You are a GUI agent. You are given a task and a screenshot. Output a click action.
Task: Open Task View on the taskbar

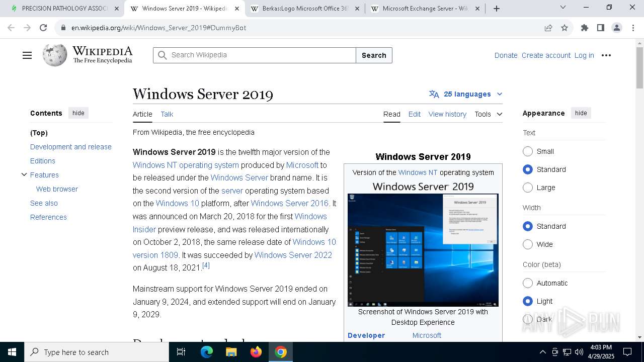pyautogui.click(x=181, y=352)
